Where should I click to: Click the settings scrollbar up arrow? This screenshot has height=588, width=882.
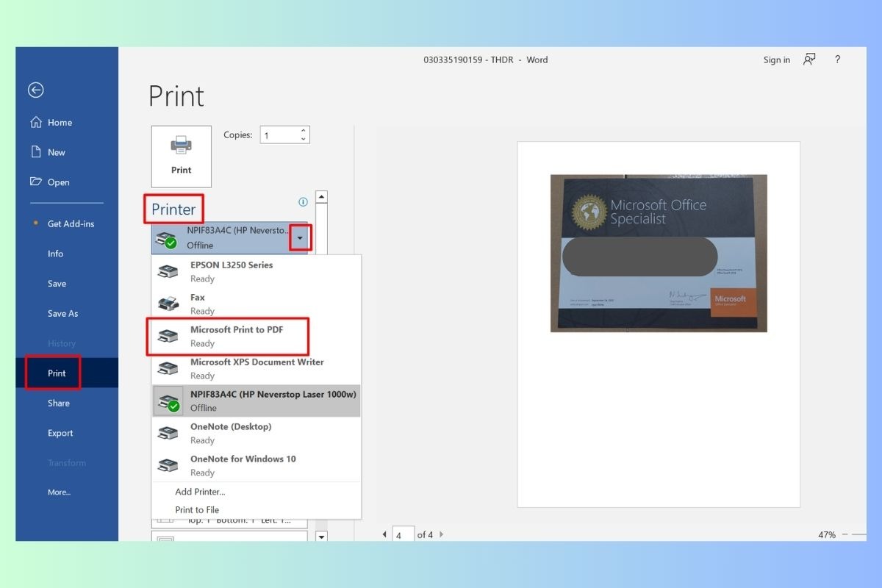pyautogui.click(x=321, y=197)
